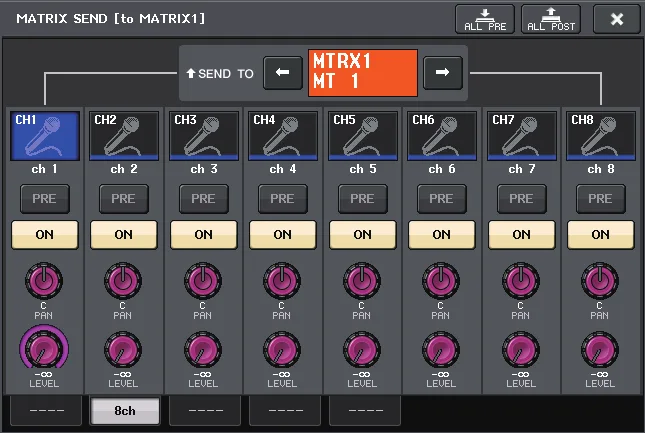
Task: Select the first blank tab at bottom left
Action: click(x=46, y=410)
